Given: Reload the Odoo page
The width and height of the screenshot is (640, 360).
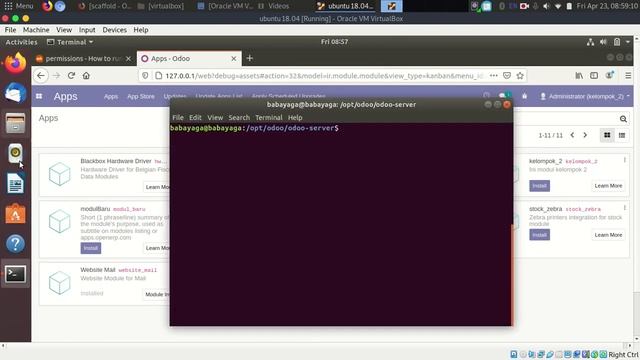Looking at the screenshot, I should 71,76.
